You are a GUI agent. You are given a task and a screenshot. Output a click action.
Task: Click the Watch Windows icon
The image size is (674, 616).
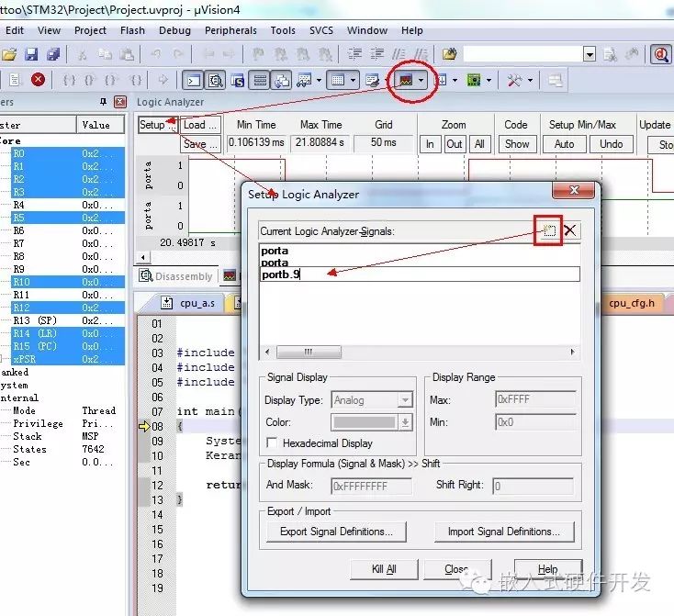(x=305, y=80)
